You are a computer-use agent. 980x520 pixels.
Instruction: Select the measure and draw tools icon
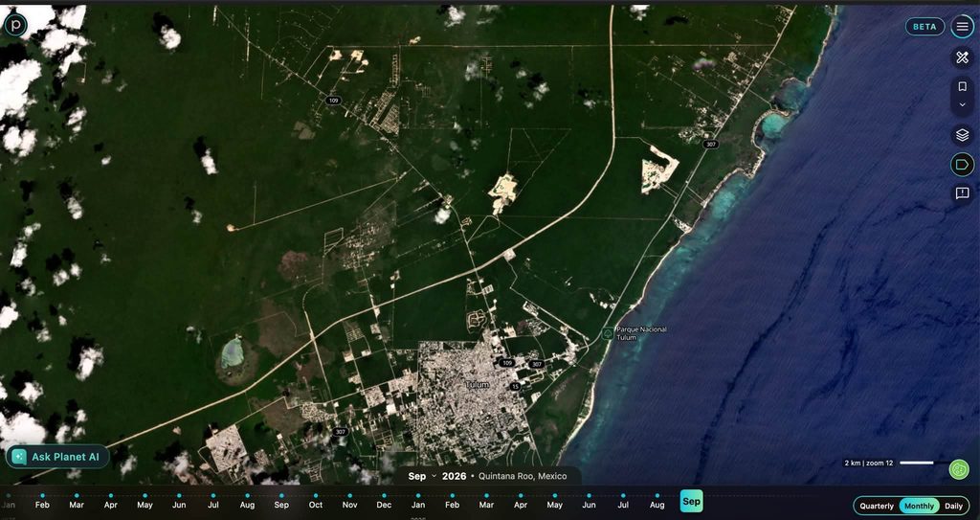pos(962,57)
